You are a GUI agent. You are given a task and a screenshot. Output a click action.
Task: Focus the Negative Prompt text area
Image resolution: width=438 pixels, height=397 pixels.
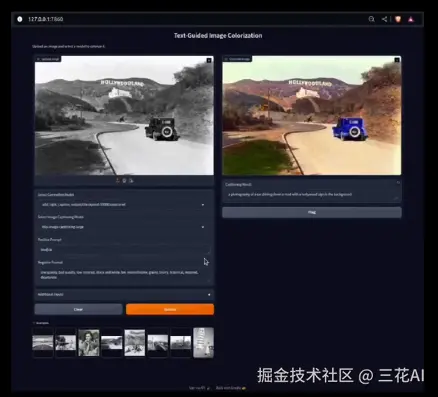[x=124, y=275]
